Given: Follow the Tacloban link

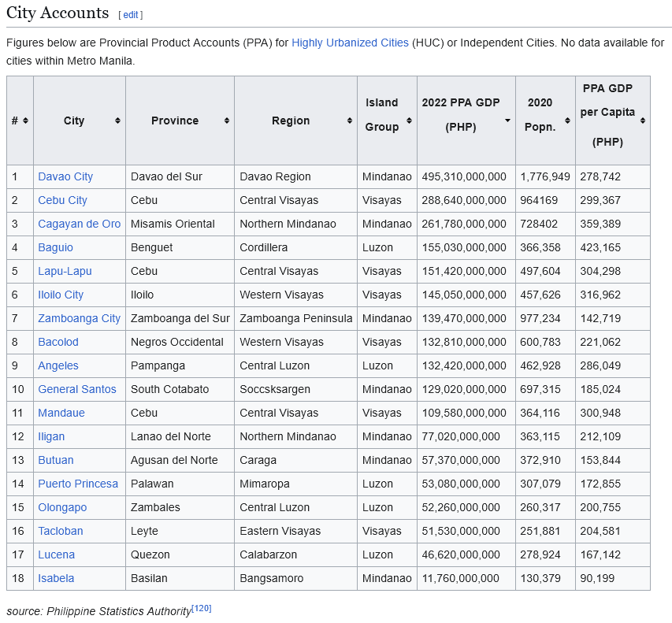Looking at the screenshot, I should (x=61, y=531).
